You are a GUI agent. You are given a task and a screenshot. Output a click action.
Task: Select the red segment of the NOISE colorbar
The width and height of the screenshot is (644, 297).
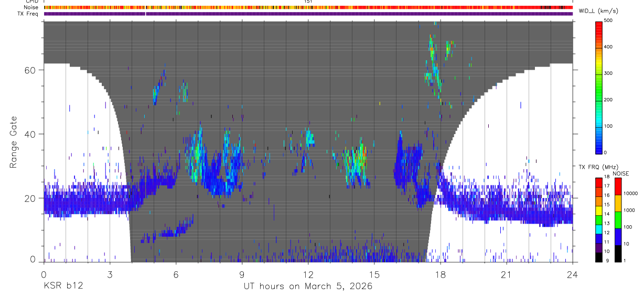click(618, 186)
